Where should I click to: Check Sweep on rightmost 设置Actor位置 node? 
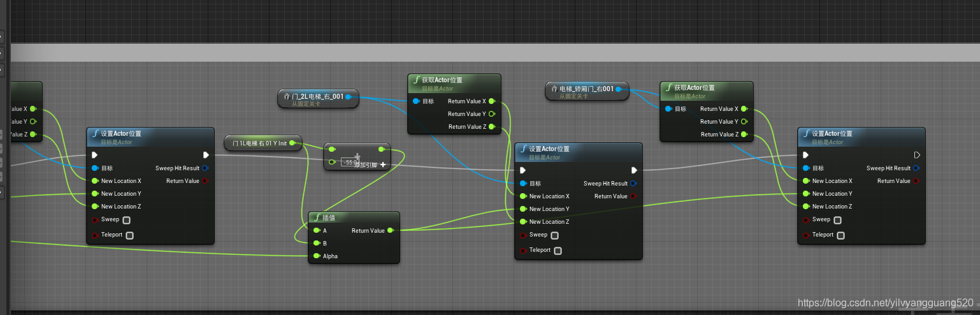(x=837, y=220)
